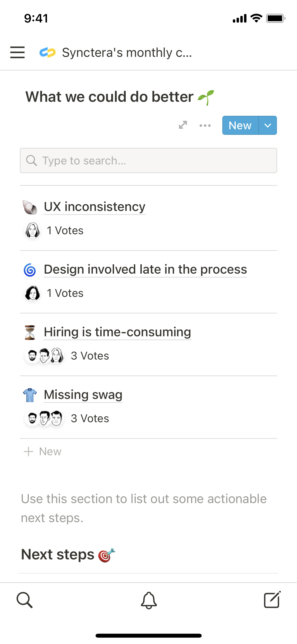Image resolution: width=297 pixels, height=644 pixels.
Task: Tap the Synctera's monthly page title
Action: (x=127, y=52)
